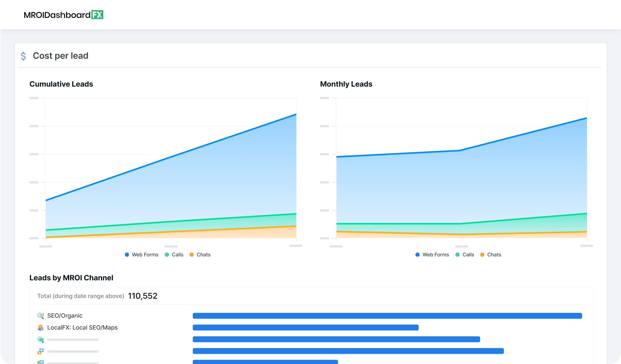Click the LocalFX map pin icon
Screen dimensions: 621x364
(x=40, y=327)
